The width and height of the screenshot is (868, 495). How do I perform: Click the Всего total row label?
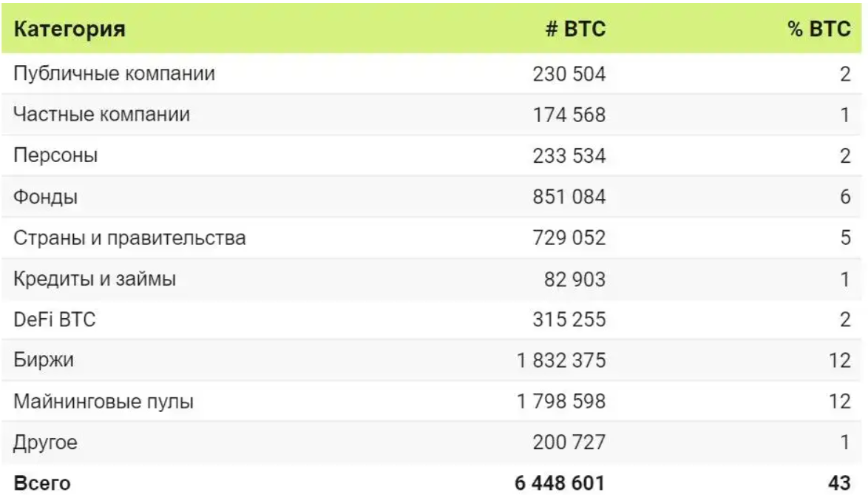[43, 483]
